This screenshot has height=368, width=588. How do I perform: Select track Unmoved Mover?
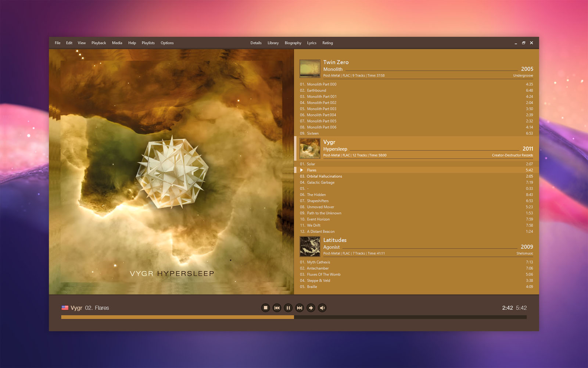[416, 207]
